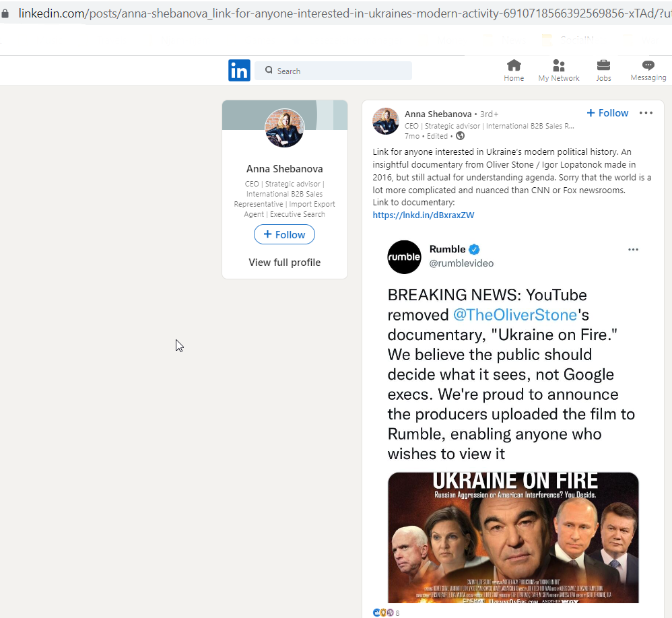Click the reactions count 8
Image resolution: width=672 pixels, height=618 pixels.
[397, 613]
